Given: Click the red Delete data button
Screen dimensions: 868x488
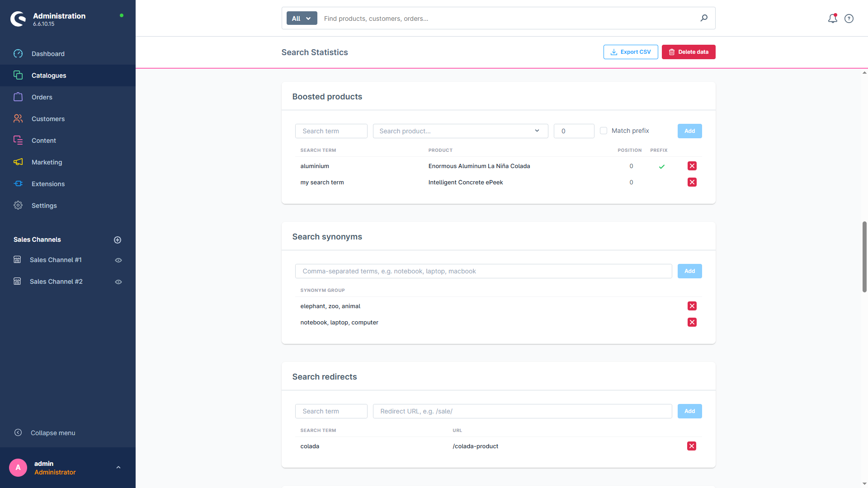Looking at the screenshot, I should tap(689, 52).
